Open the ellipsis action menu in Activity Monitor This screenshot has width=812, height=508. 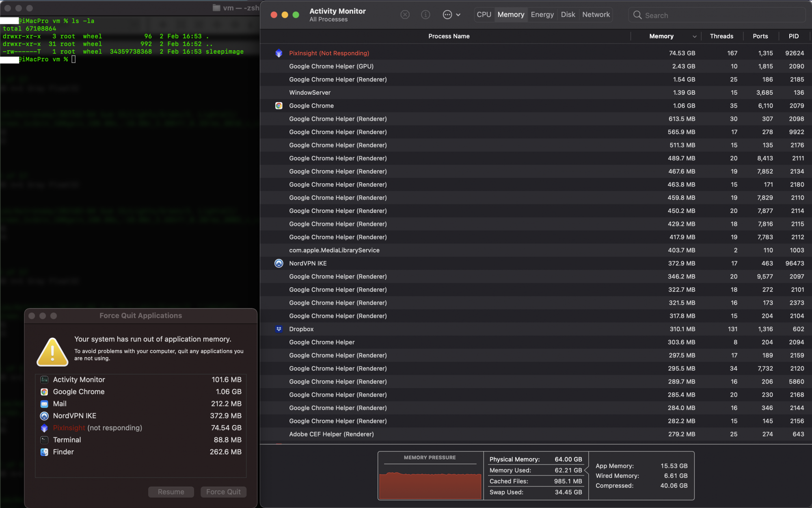point(451,15)
